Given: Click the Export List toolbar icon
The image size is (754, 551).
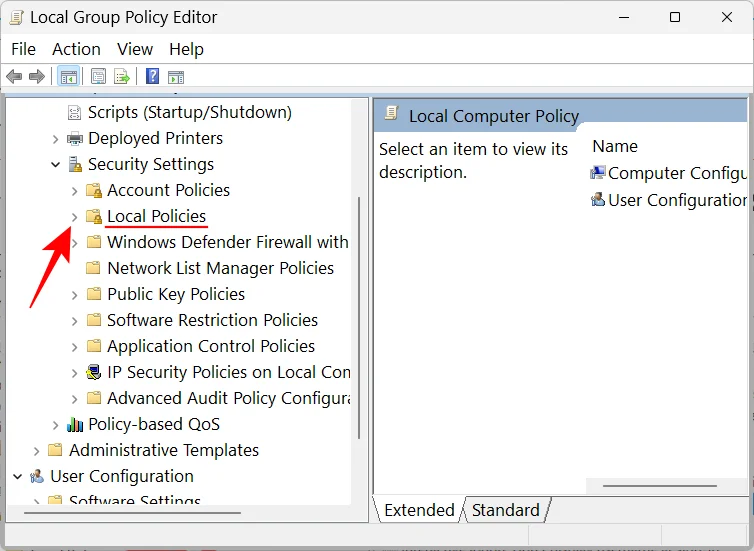Looking at the screenshot, I should pos(122,76).
